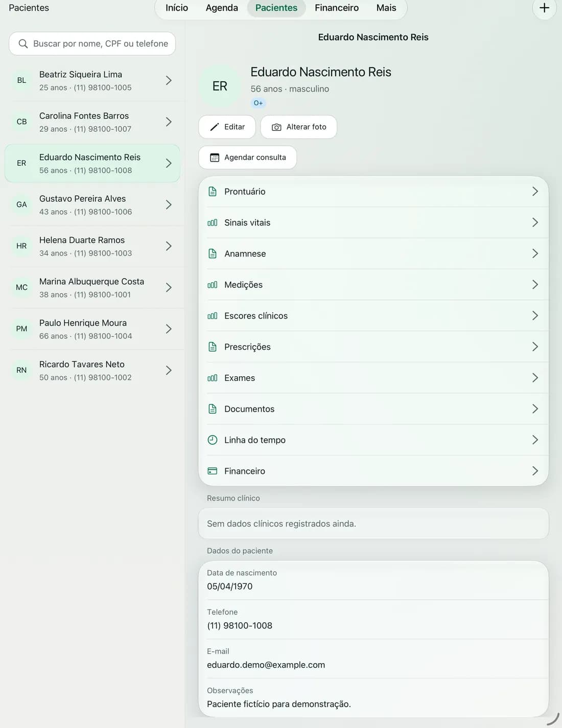Click the Prontuário document icon
This screenshot has width=562, height=728.
pyautogui.click(x=213, y=192)
